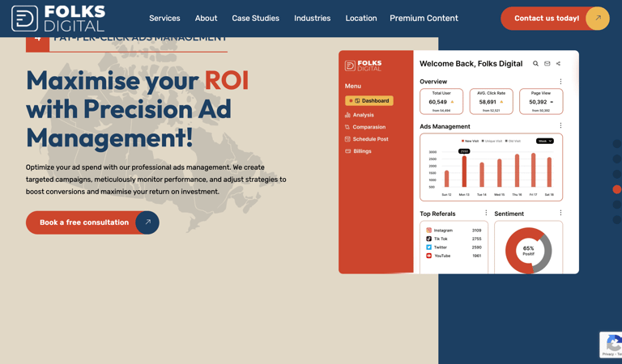Click the navy arrow icon on consultation button

pos(147,222)
